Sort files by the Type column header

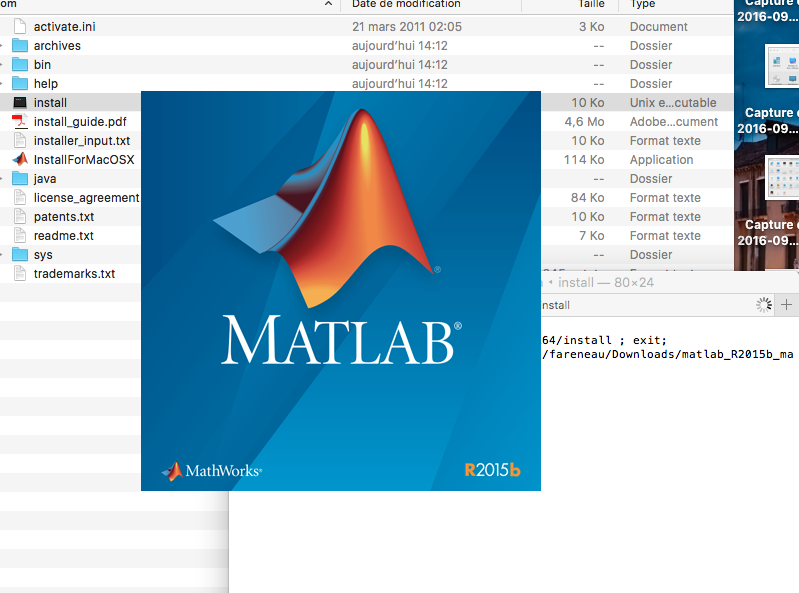coord(642,5)
